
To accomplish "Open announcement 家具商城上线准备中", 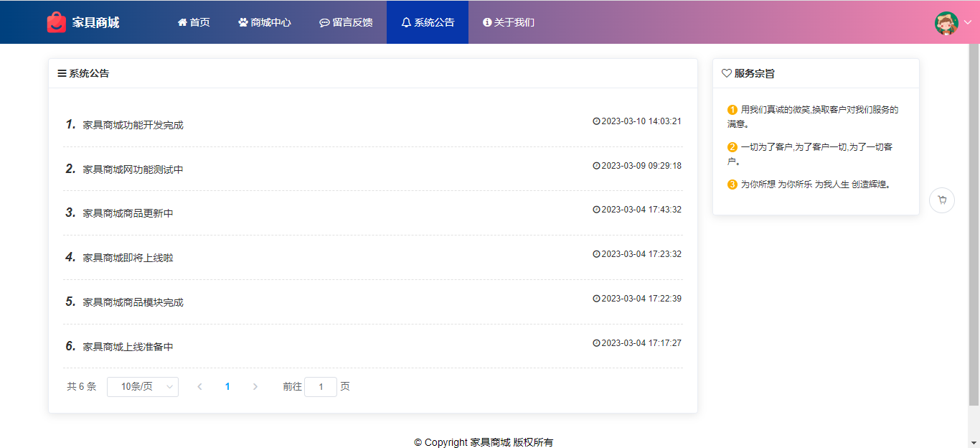I will [128, 347].
